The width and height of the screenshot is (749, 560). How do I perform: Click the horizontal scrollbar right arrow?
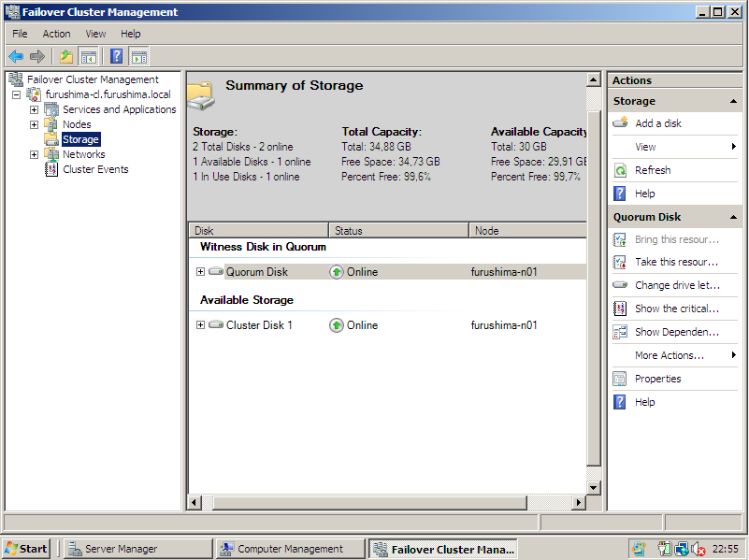pyautogui.click(x=579, y=502)
